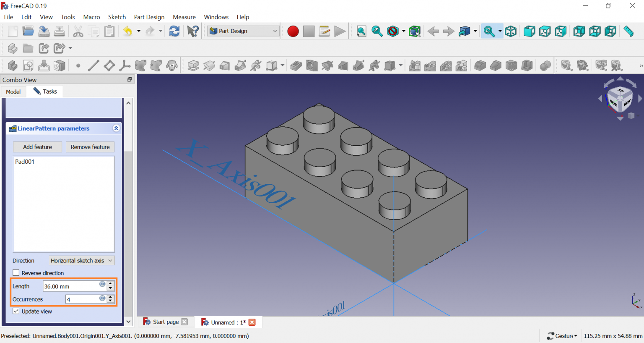The image size is (644, 343).
Task: Click the red macro recording button
Action: tap(293, 31)
